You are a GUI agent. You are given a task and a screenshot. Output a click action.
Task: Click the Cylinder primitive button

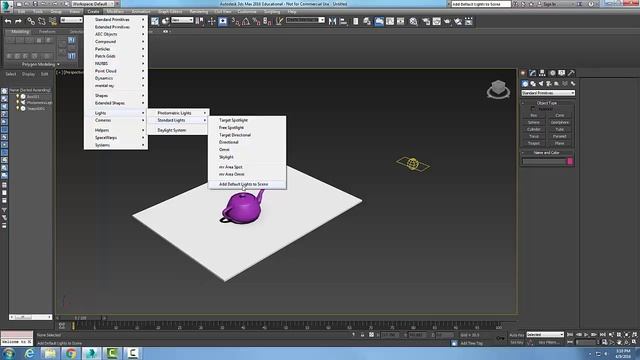534,129
